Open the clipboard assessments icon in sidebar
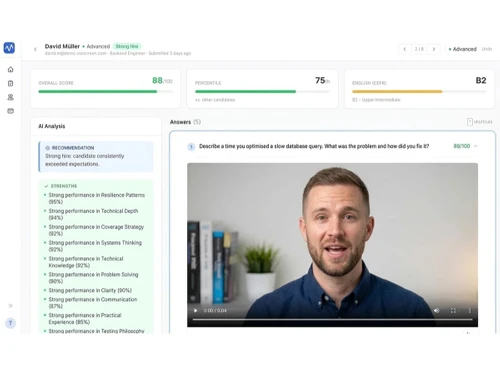Viewport: 500px width, 375px height. pyautogui.click(x=11, y=83)
